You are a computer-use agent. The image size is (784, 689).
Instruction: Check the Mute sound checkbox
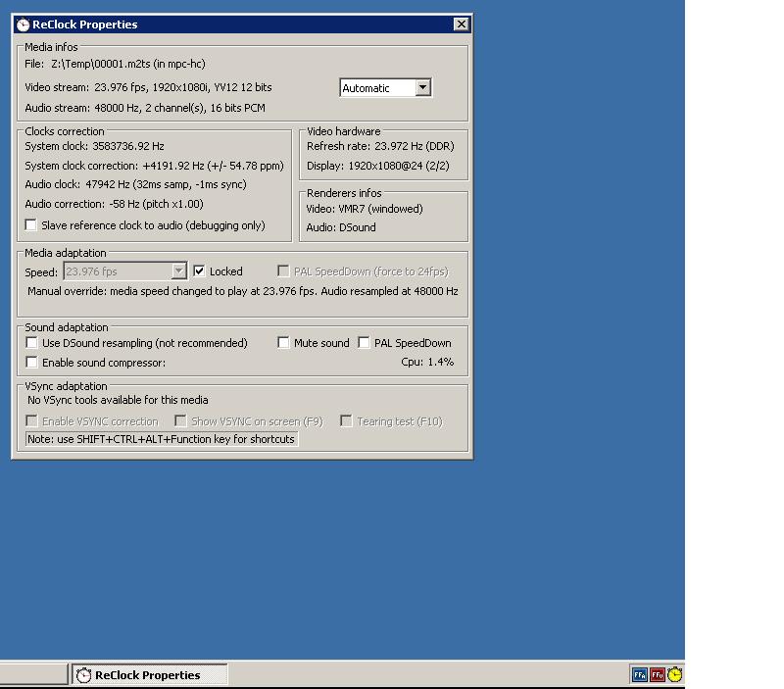click(x=283, y=343)
